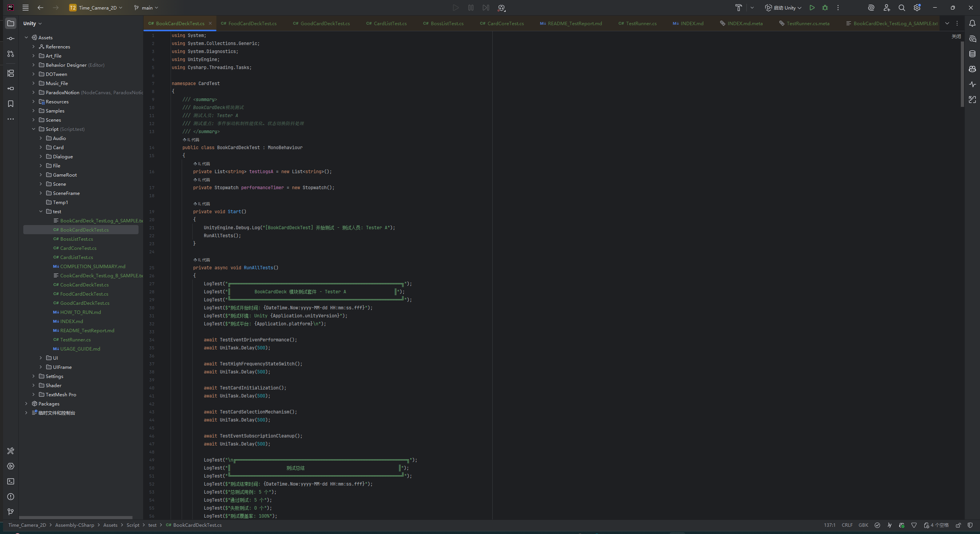Open the Problems tool window icon

[11, 497]
